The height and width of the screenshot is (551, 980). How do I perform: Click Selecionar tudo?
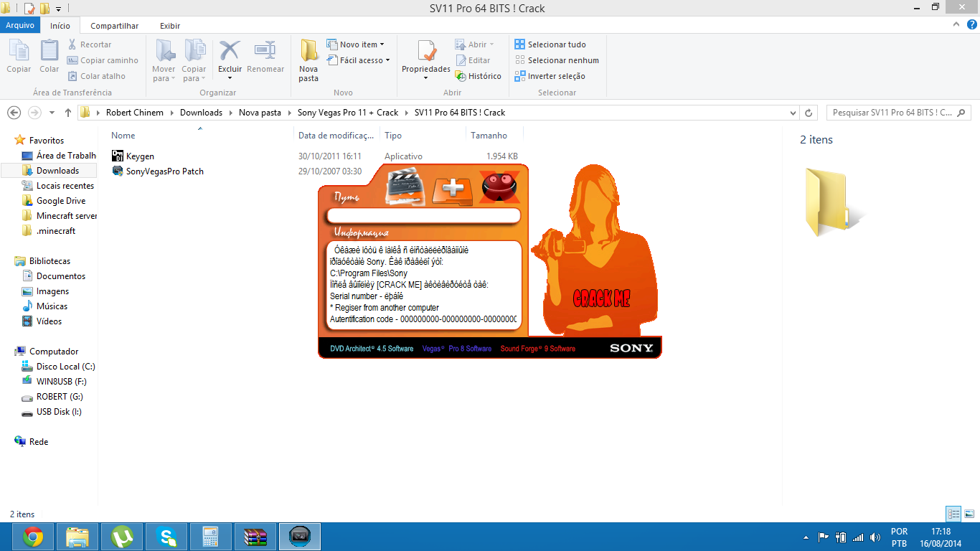550,44
